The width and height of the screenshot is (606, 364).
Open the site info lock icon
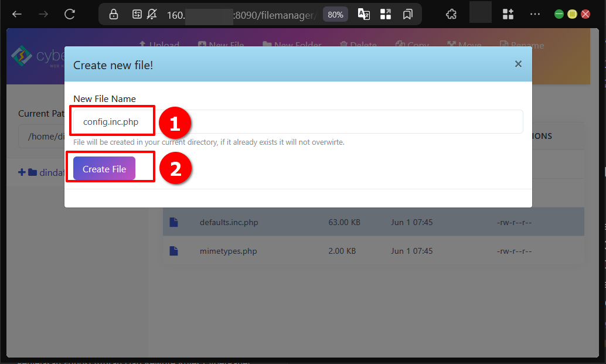(x=114, y=15)
